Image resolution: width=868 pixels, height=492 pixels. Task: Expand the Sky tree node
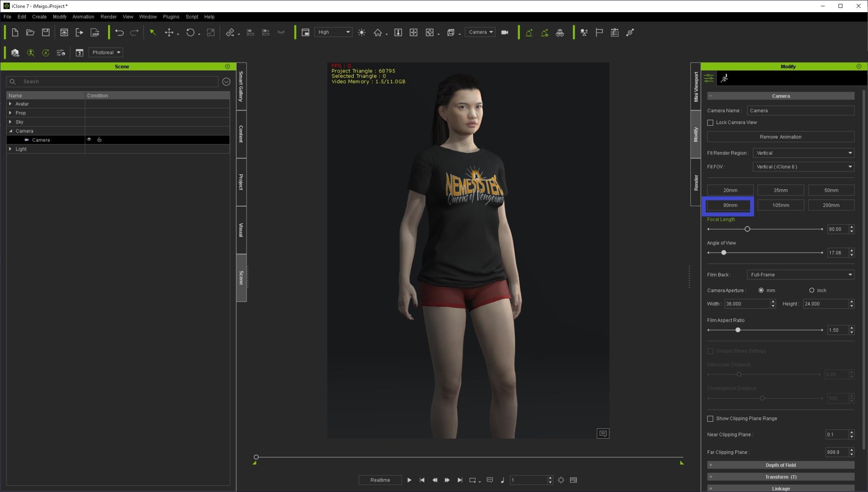pos(10,122)
